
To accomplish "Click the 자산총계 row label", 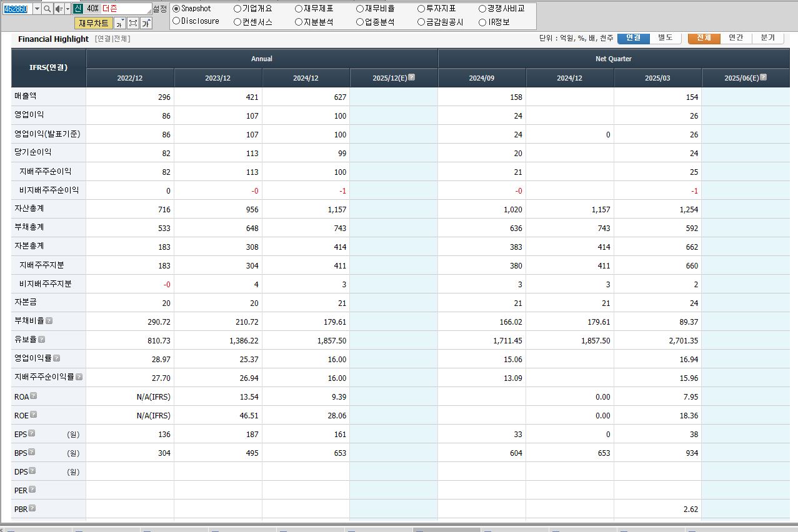I will (x=29, y=209).
